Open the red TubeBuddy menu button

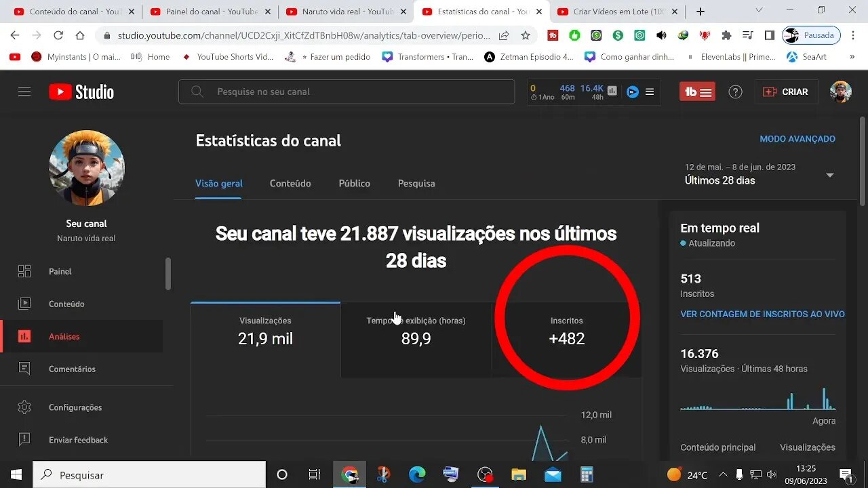click(x=697, y=91)
